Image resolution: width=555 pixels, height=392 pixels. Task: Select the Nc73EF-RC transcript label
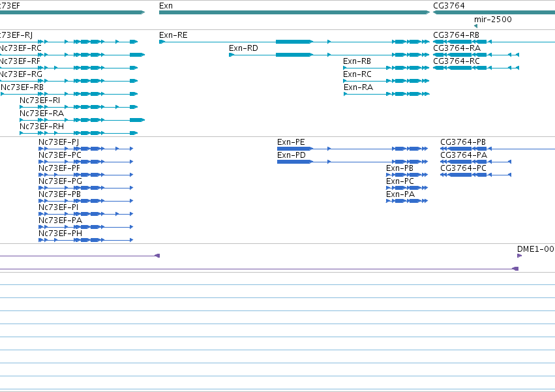pos(20,48)
